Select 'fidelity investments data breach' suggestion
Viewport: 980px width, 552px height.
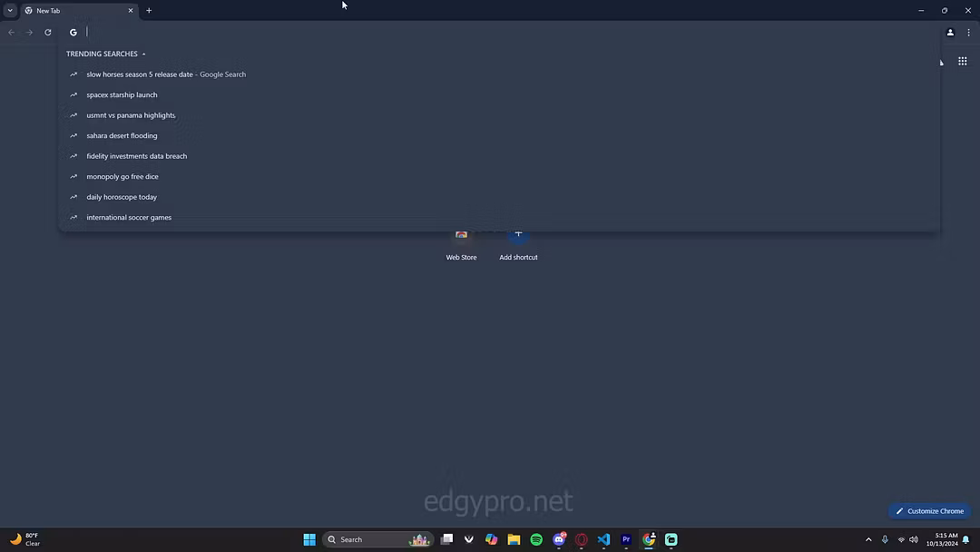pos(136,156)
